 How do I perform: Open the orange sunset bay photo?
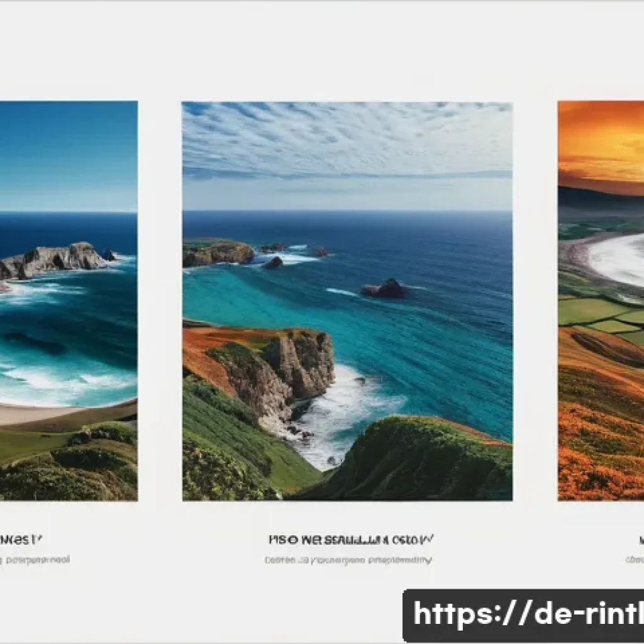click(601, 301)
